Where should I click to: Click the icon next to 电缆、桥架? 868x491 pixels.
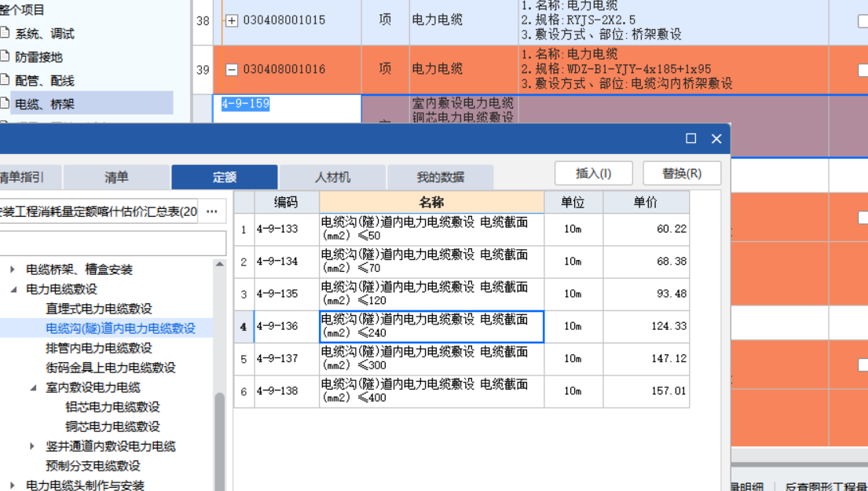pos(5,103)
